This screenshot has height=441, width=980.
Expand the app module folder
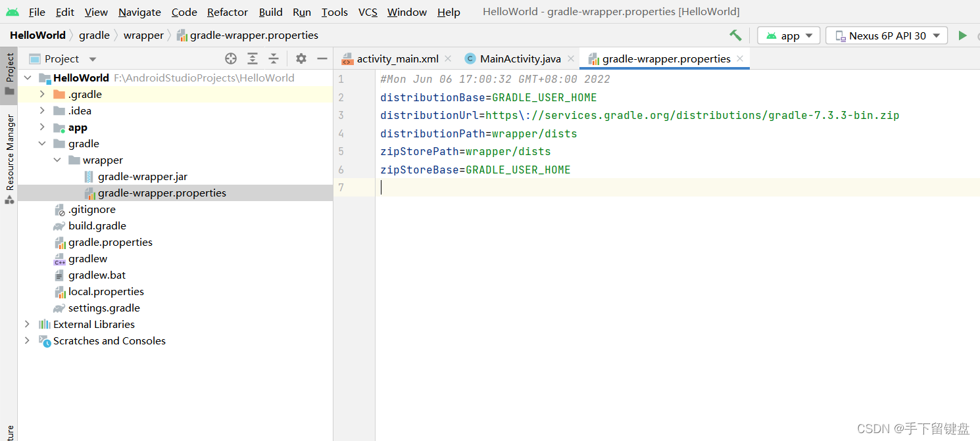[42, 128]
